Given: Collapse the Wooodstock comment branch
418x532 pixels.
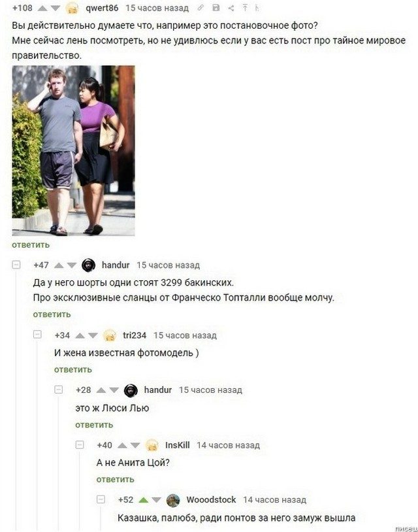Looking at the screenshot, I should [101, 499].
